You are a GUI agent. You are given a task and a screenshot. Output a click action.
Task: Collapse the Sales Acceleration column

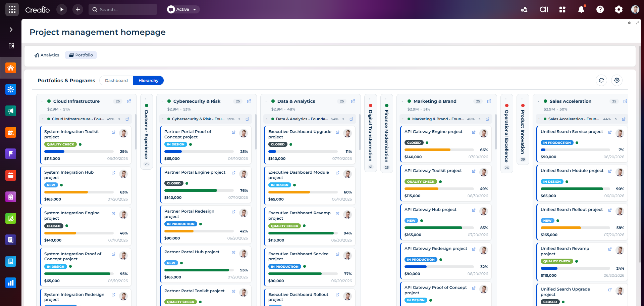(538, 101)
